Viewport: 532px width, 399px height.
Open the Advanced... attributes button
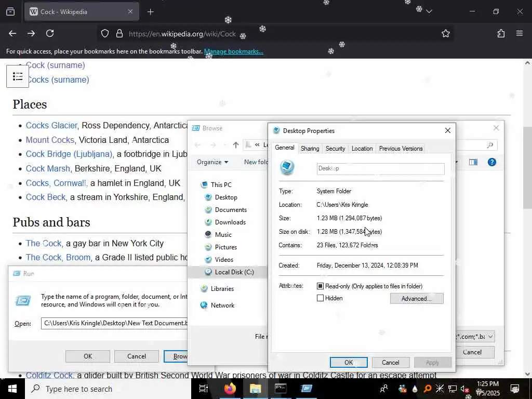417,299
